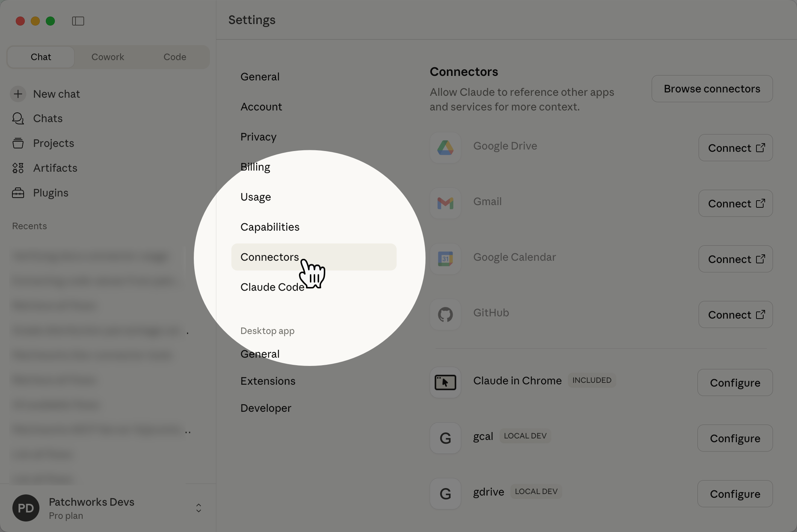Open the Developer settings section
This screenshot has width=797, height=532.
(266, 408)
